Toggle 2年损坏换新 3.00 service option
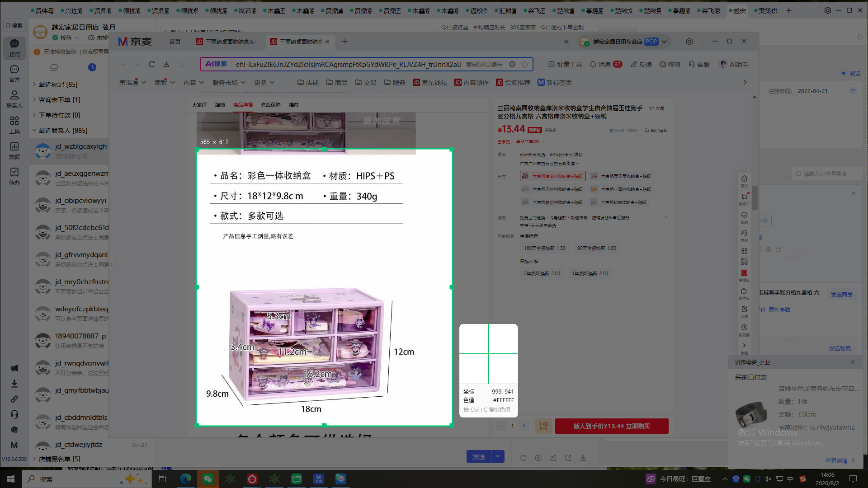 point(542,274)
